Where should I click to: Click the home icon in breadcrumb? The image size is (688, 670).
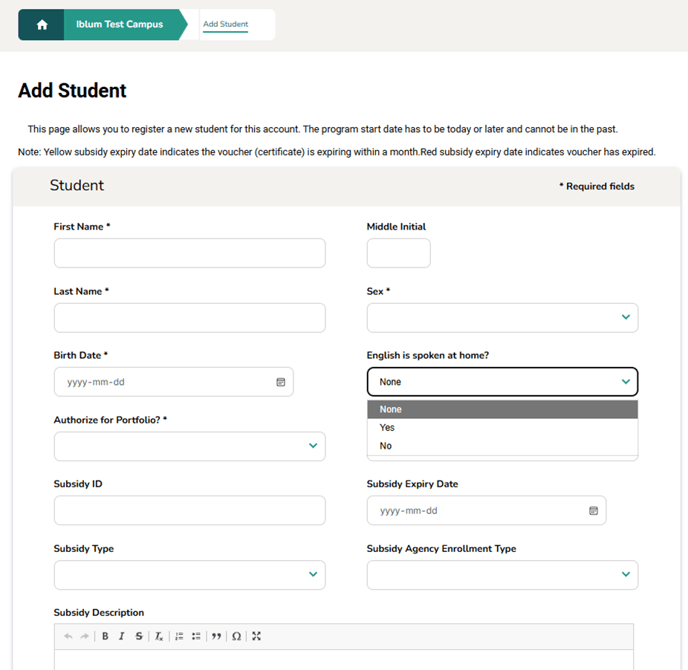(x=42, y=25)
